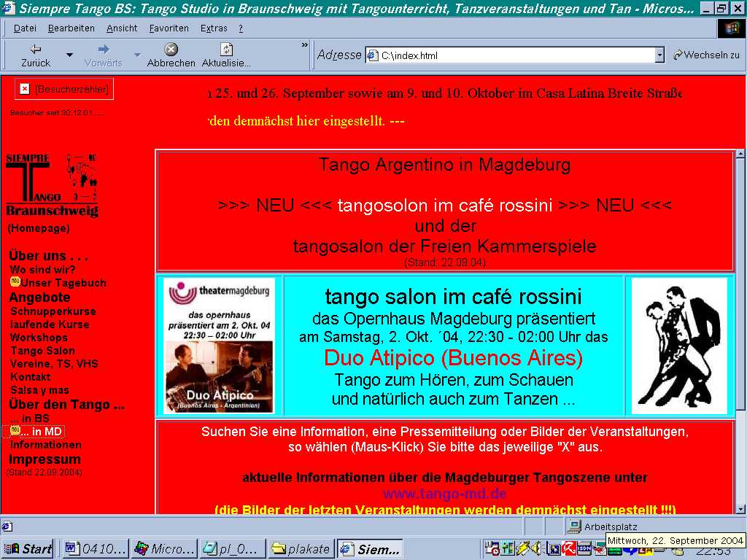The height and width of the screenshot is (560, 747).
Task: Open the Angebote section link
Action: 39,297
